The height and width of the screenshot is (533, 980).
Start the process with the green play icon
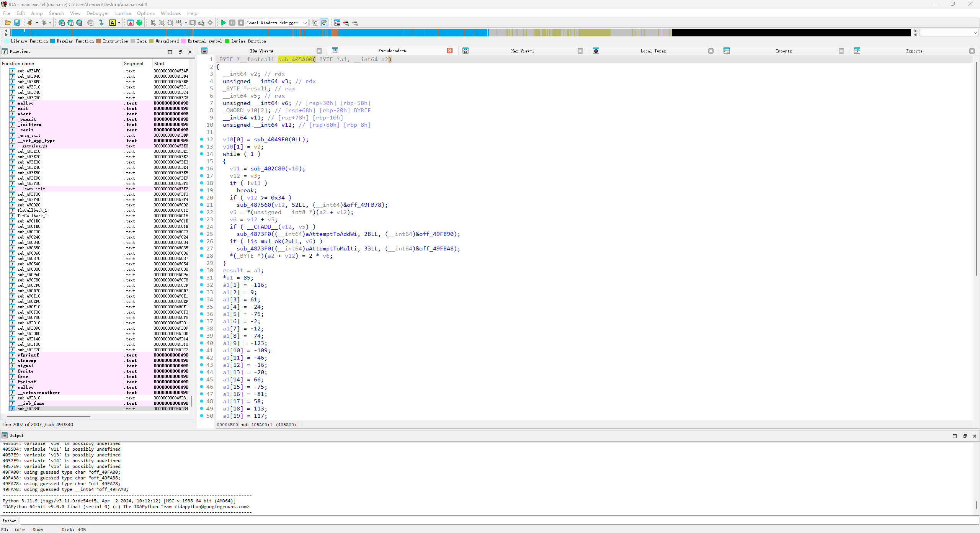(x=224, y=23)
